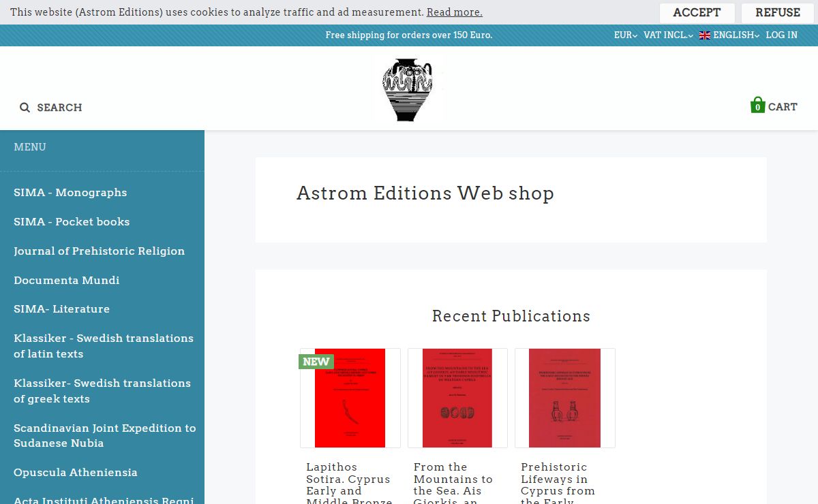
Task: Open Acta Instituti Atheniensis Regni category
Action: (104, 500)
